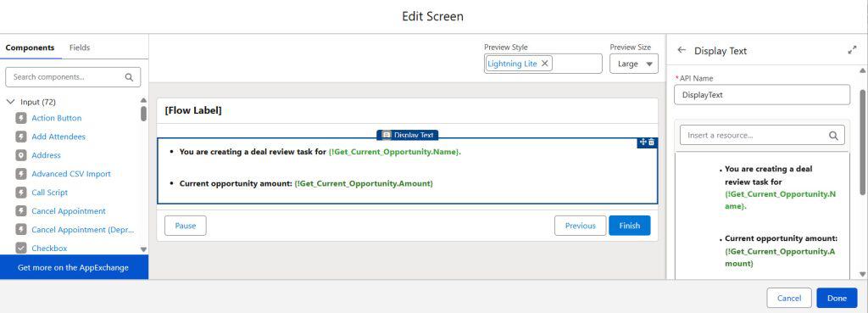The width and height of the screenshot is (868, 313).
Task: Click the magnifier in Insert a resource
Action: pos(833,135)
